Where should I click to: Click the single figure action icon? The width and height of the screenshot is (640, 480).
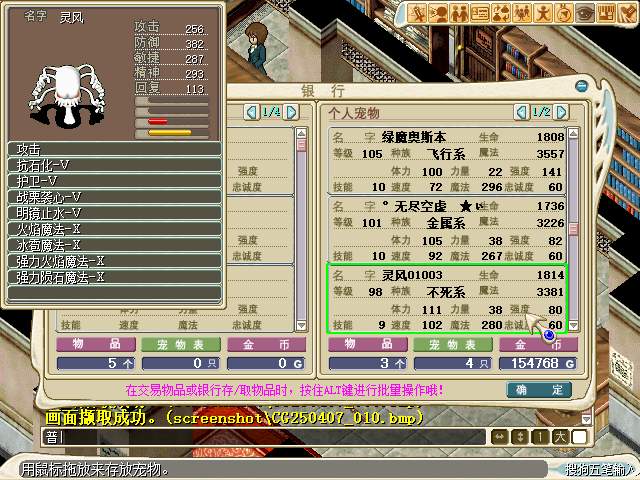click(x=543, y=13)
